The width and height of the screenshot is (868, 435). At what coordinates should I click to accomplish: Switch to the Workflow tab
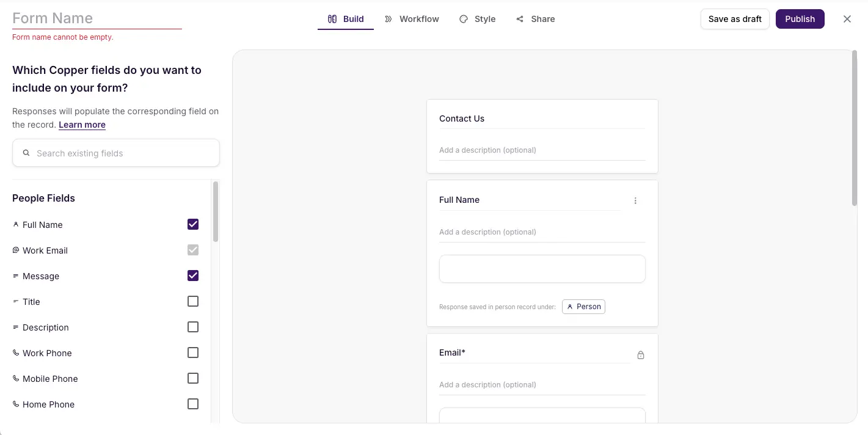[x=418, y=19]
